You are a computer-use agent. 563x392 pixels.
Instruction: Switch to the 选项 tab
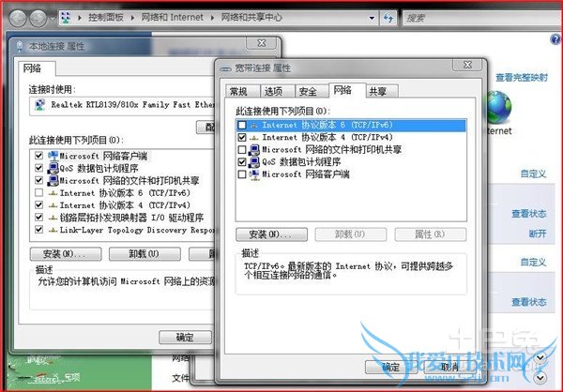[277, 91]
